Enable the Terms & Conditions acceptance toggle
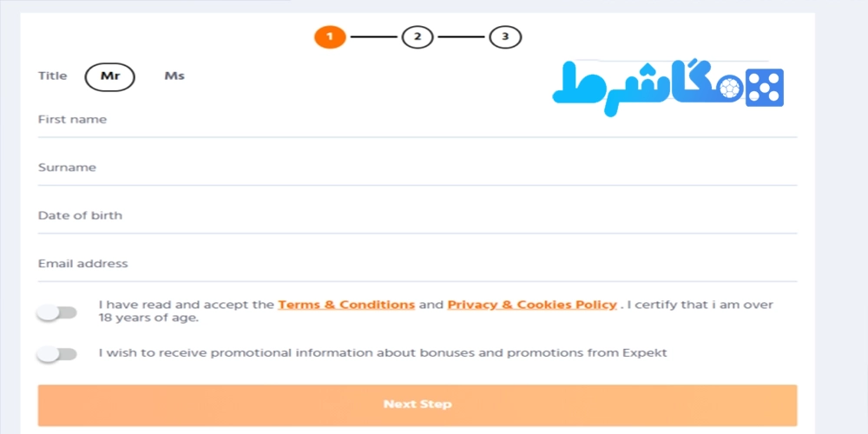This screenshot has height=434, width=868. click(56, 312)
